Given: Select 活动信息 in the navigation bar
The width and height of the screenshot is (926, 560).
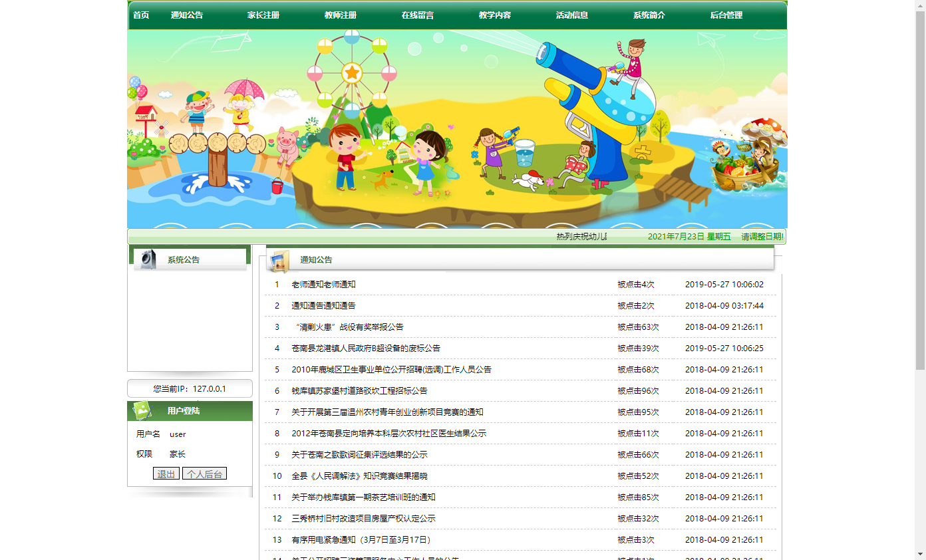Looking at the screenshot, I should [x=571, y=15].
